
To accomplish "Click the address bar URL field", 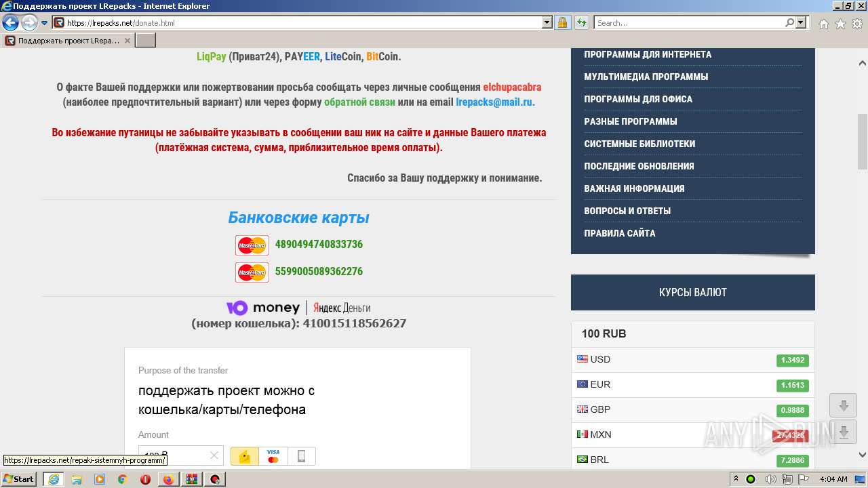I will point(304,22).
